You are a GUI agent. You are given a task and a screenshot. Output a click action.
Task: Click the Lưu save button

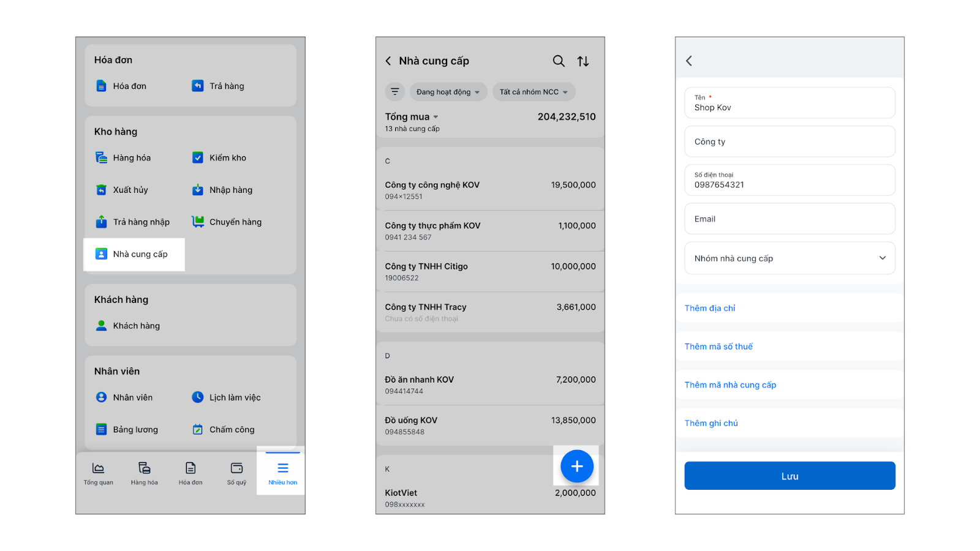point(790,476)
